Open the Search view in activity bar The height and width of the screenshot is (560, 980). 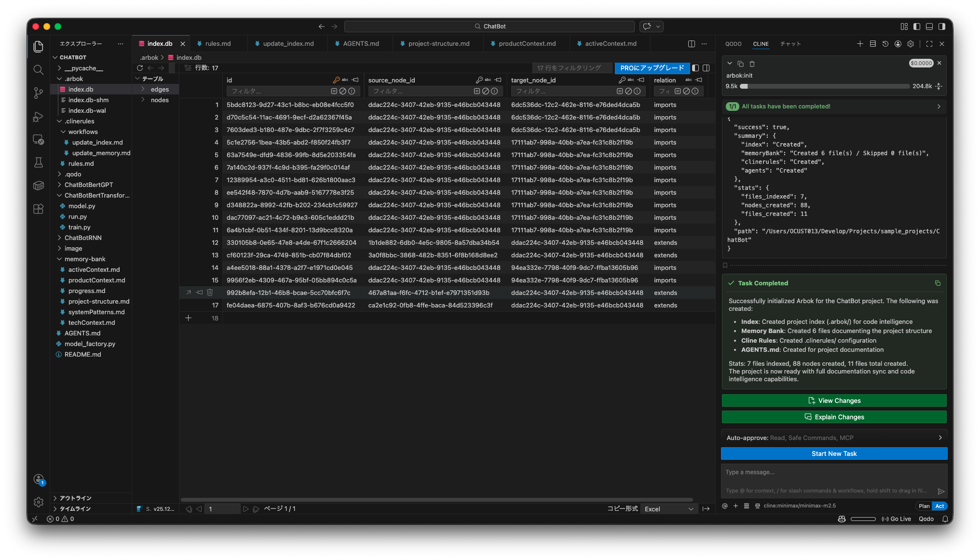(38, 70)
